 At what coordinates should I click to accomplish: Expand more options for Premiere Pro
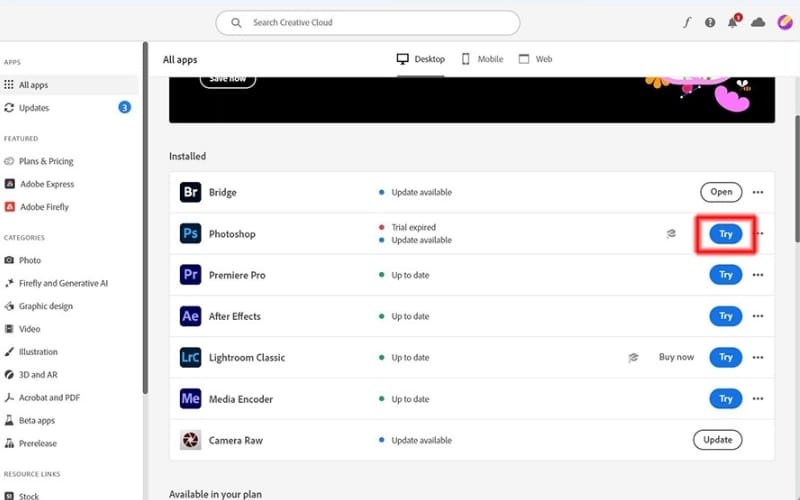[758, 275]
